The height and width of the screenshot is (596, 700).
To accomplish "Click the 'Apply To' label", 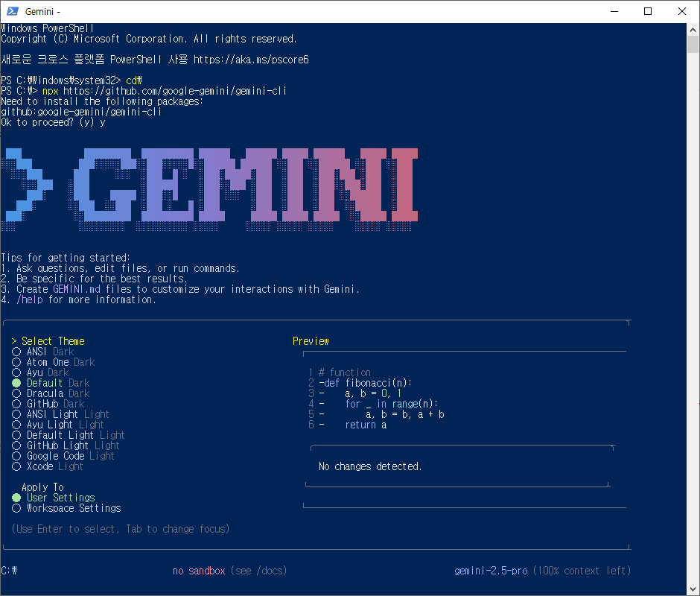I will [42, 487].
